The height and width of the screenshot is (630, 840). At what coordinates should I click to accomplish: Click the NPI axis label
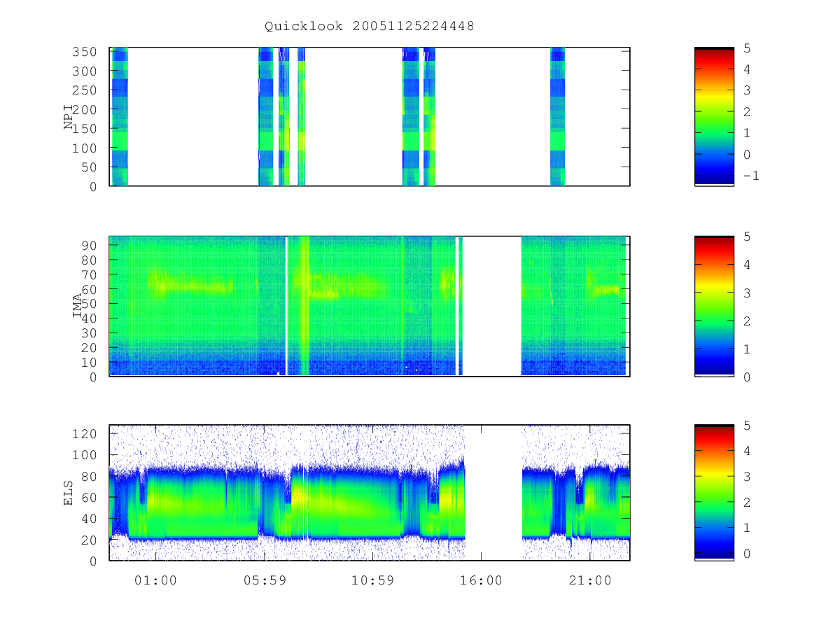tap(69, 117)
